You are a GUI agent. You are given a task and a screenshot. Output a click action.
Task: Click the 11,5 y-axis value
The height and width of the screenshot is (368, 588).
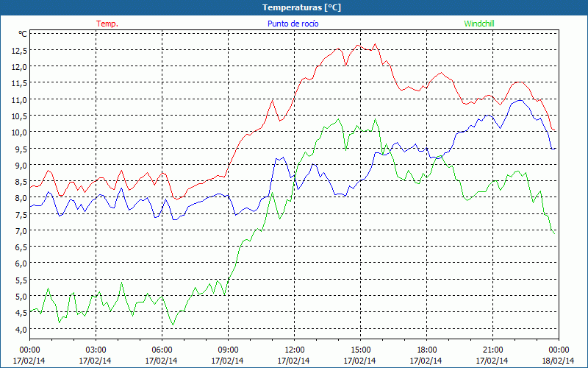coord(19,83)
